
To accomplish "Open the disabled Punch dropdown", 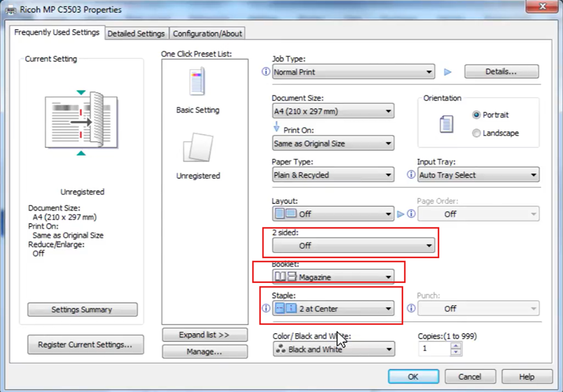I will (478, 308).
